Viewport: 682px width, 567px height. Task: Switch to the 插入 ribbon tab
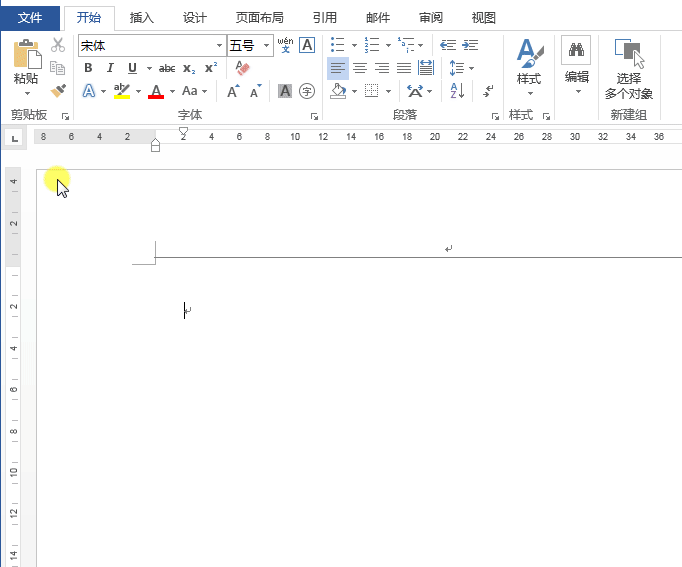tap(142, 17)
